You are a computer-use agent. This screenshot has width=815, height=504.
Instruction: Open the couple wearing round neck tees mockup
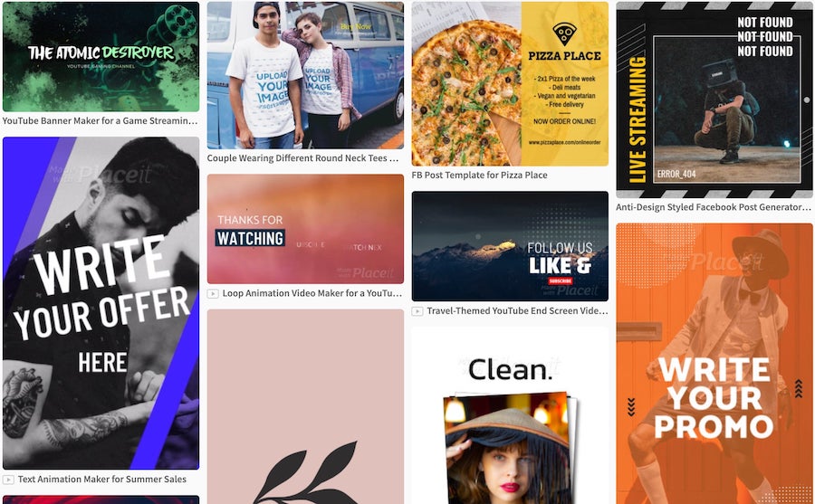[x=305, y=75]
